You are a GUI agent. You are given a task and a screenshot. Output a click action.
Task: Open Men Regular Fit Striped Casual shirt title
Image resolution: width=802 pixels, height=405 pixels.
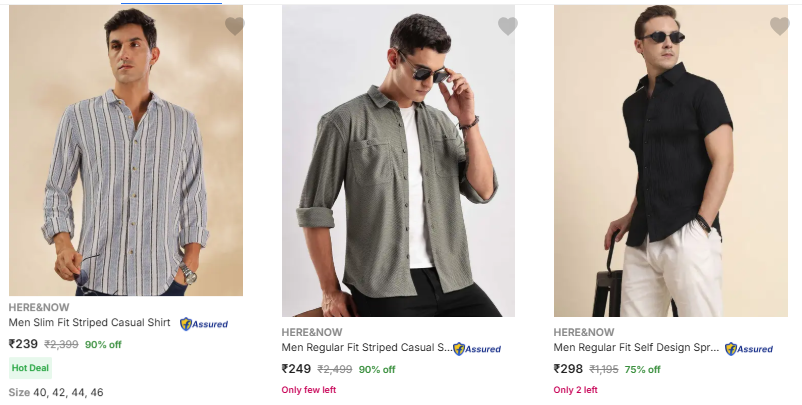coord(366,348)
